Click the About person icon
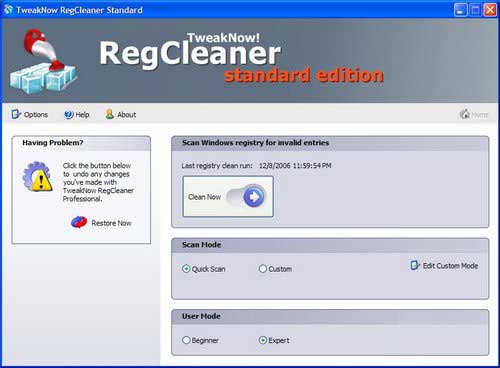Viewport: 500px width, 368px height. pos(110,114)
